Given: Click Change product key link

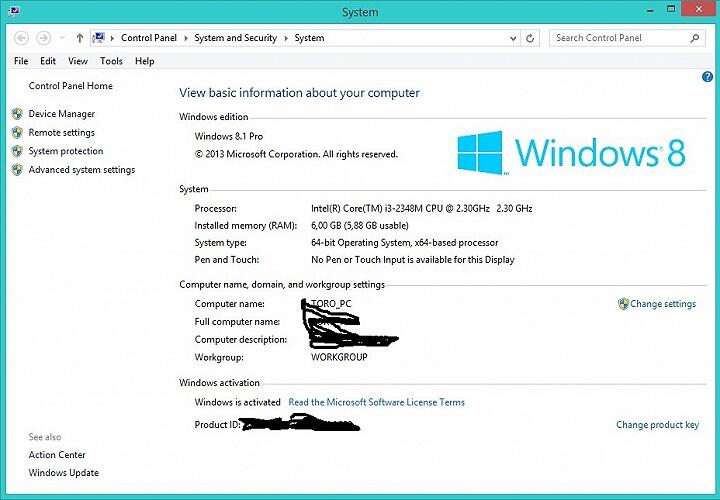Looking at the screenshot, I should [x=658, y=425].
